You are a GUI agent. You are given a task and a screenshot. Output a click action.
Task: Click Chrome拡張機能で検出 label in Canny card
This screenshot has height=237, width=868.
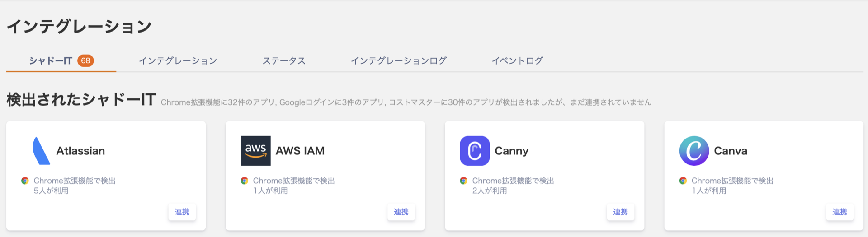tap(513, 181)
